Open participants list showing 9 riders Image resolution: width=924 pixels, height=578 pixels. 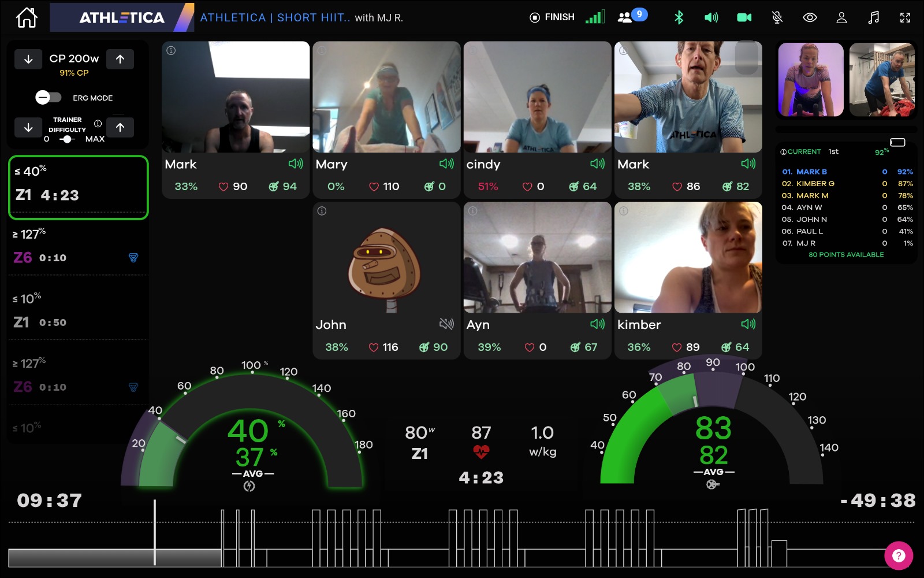click(632, 16)
